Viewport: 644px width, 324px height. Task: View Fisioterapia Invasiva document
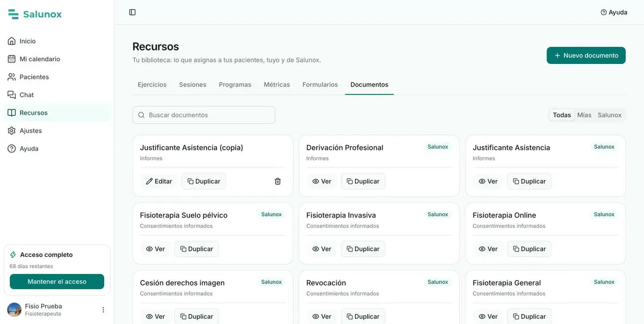click(322, 249)
